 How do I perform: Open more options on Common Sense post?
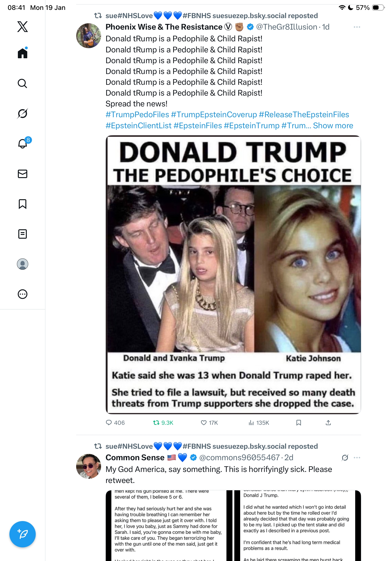(357, 457)
